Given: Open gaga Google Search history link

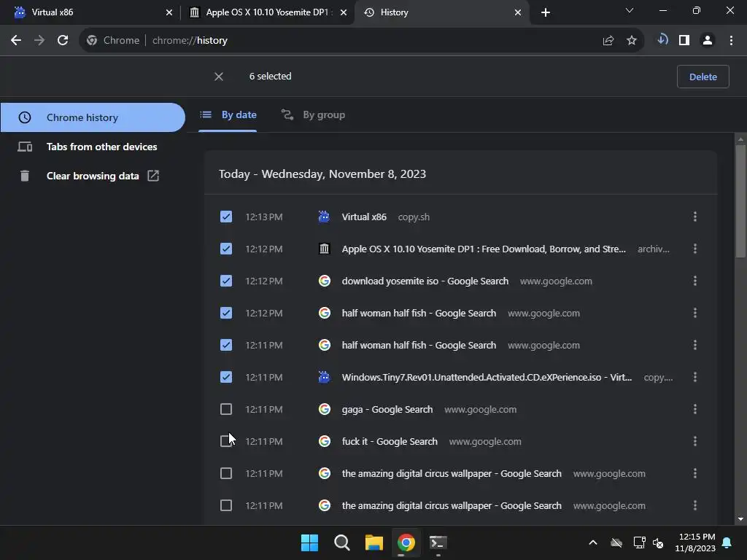Looking at the screenshot, I should tap(387, 409).
